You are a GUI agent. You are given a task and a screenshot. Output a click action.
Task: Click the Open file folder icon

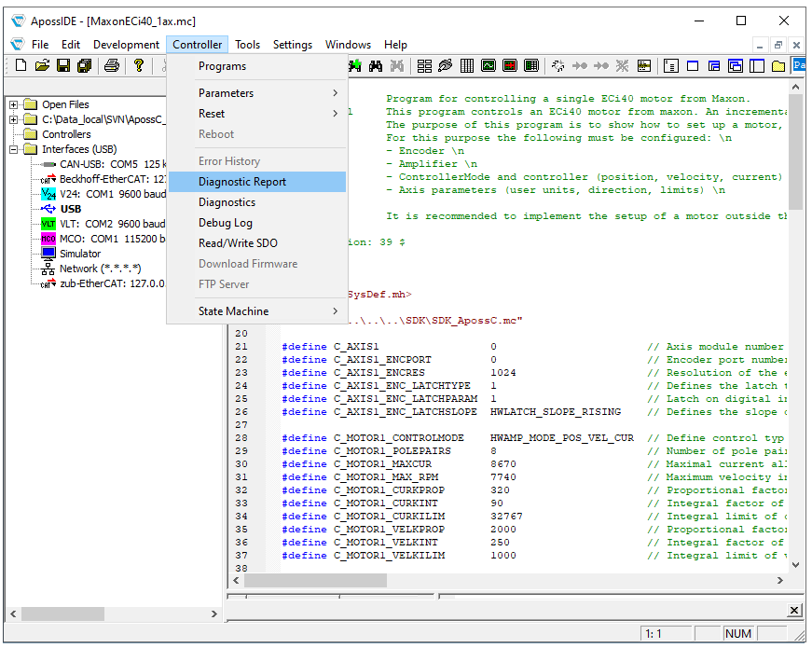tap(43, 66)
